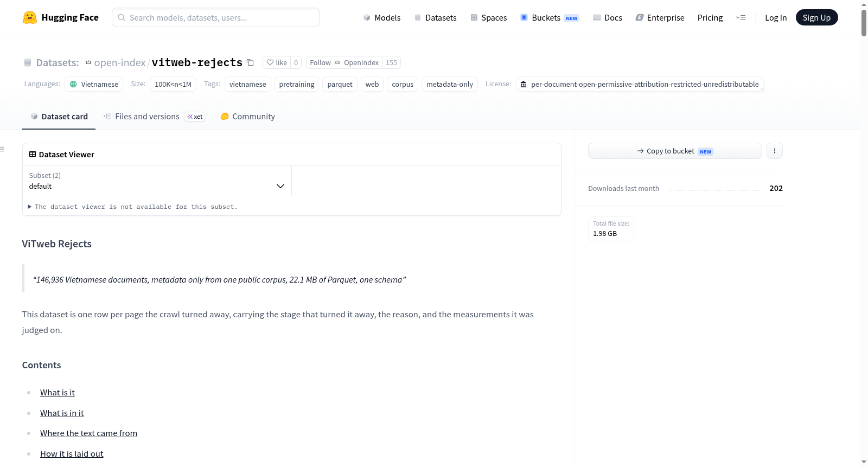This screenshot has height=467, width=868.
Task: Open the Community tab
Action: click(x=247, y=117)
